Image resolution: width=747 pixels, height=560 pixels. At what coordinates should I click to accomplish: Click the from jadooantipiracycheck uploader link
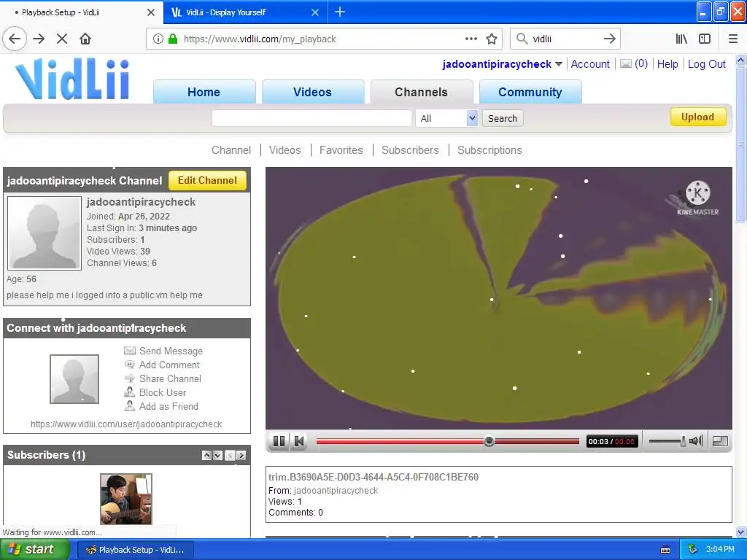tap(336, 491)
